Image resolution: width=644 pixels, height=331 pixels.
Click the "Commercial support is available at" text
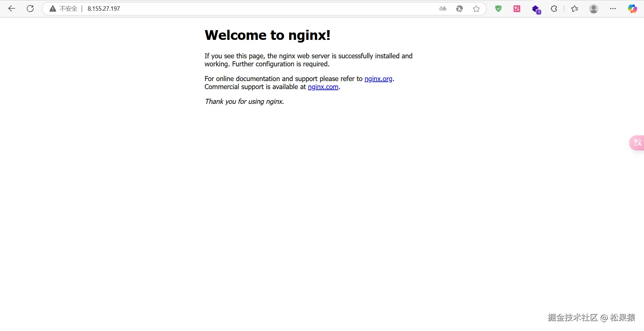pos(255,87)
